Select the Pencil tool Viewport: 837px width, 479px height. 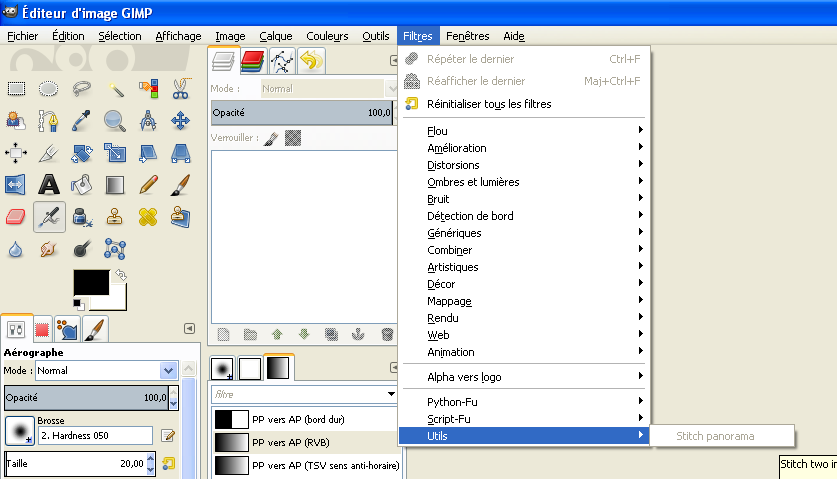coord(148,185)
